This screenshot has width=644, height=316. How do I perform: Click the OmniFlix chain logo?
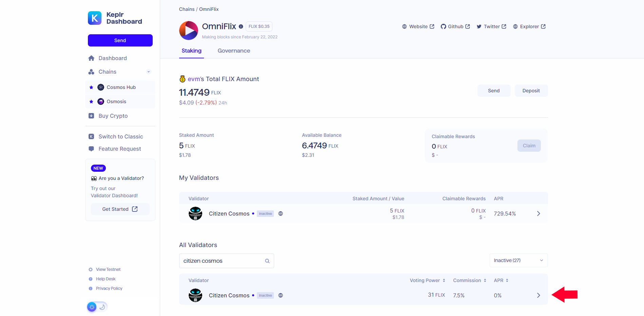pyautogui.click(x=189, y=31)
